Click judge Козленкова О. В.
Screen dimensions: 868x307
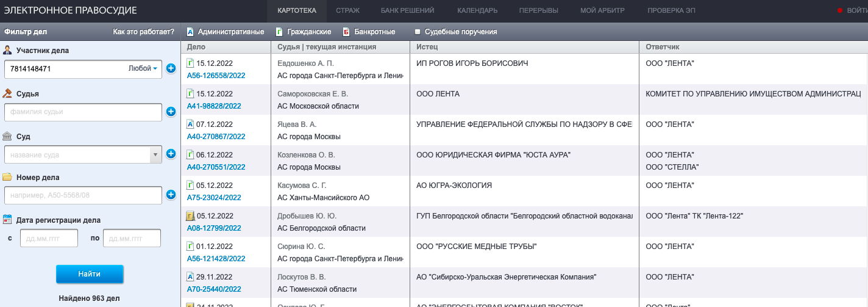[x=306, y=155]
